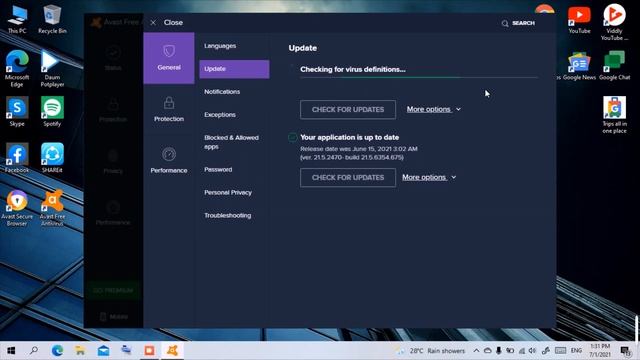Open taskbar search magnifier
640x360 pixels.
(34, 351)
